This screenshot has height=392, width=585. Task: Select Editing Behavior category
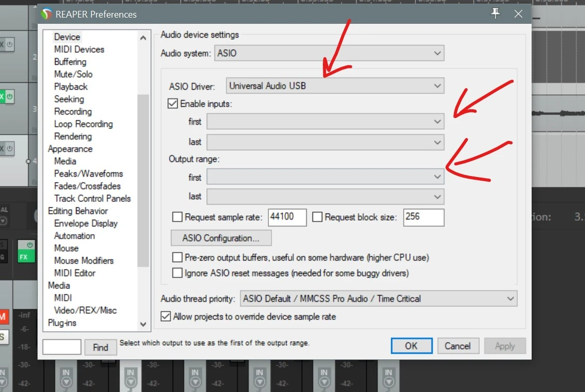tap(78, 211)
